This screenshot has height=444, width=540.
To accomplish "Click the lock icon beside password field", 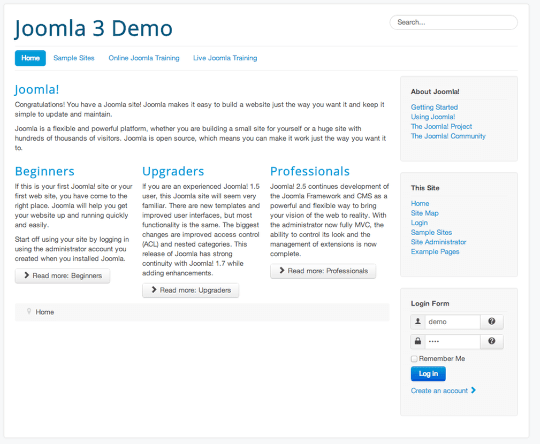I will click(x=418, y=341).
